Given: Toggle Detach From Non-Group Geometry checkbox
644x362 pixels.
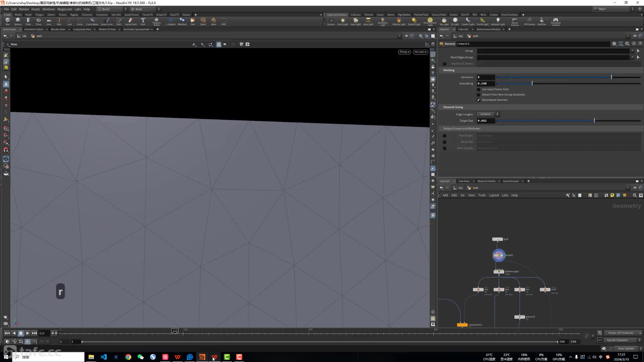Looking at the screenshot, I should (479, 94).
